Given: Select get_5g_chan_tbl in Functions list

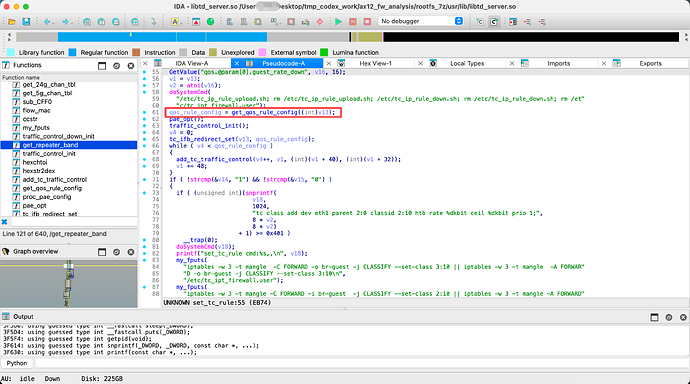Looking at the screenshot, I should pyautogui.click(x=47, y=93).
